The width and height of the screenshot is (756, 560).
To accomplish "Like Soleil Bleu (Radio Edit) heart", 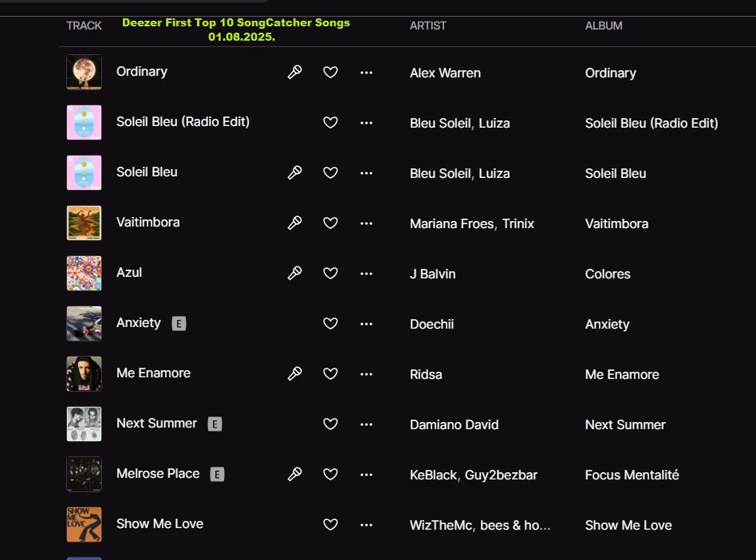I will (330, 123).
